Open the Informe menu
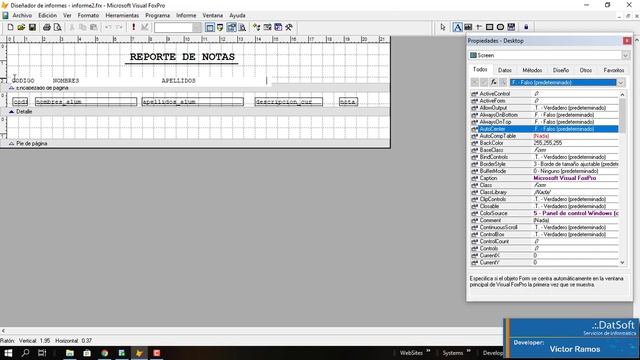Viewport: 640px width, 360px height. point(186,15)
